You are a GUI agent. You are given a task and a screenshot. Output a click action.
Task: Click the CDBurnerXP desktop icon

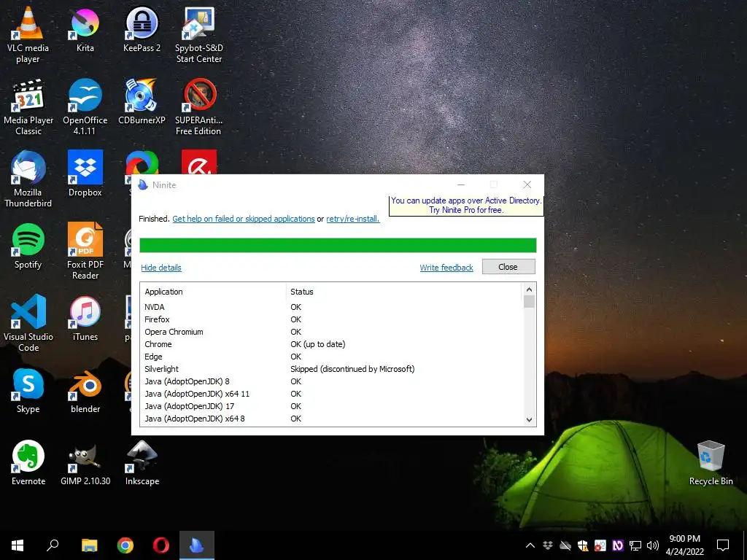point(142,102)
